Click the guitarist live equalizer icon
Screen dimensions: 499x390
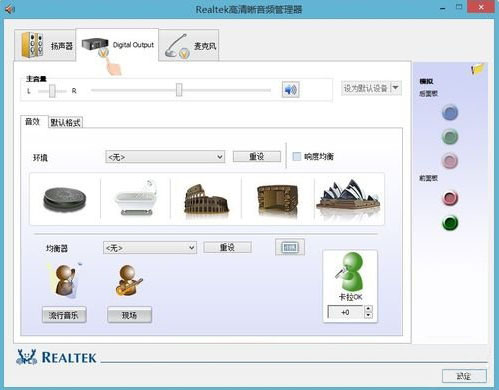[129, 280]
